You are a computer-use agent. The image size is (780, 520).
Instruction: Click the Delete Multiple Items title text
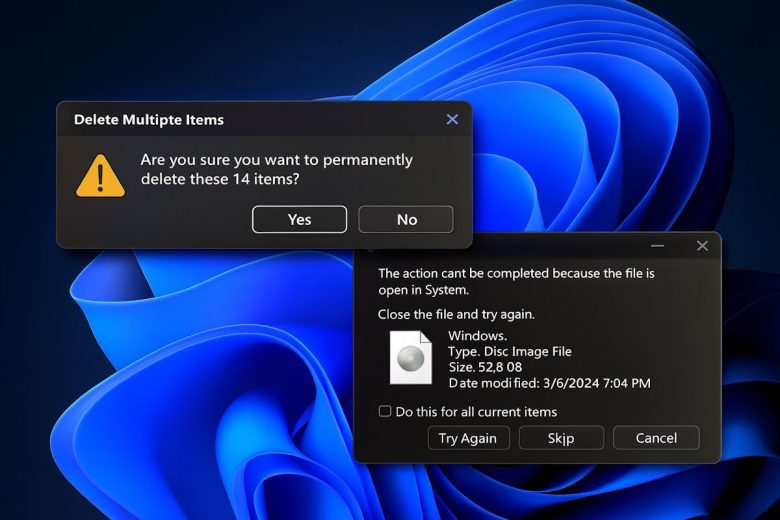tap(149, 120)
